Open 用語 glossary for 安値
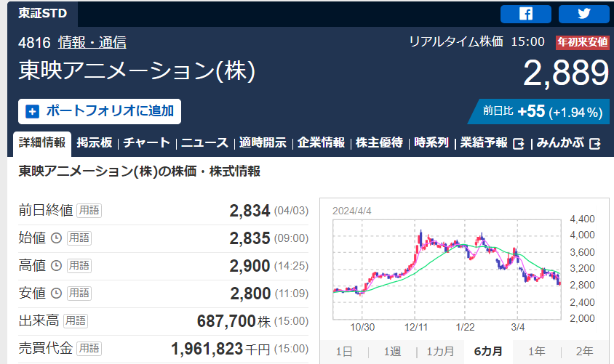614x364 pixels. [x=79, y=294]
